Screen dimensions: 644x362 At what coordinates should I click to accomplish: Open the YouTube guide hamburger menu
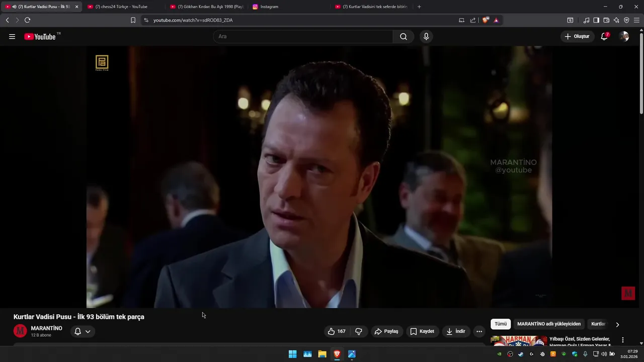(x=12, y=37)
